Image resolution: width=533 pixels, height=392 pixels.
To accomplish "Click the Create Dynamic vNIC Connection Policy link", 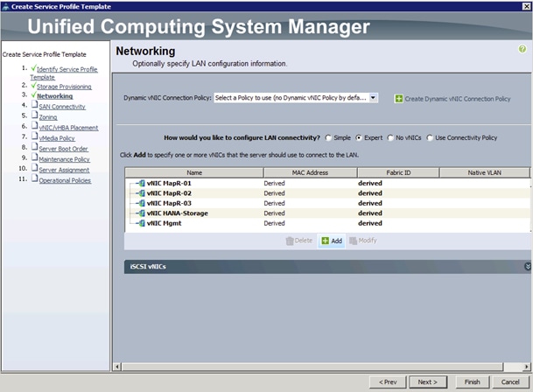I will tap(457, 99).
